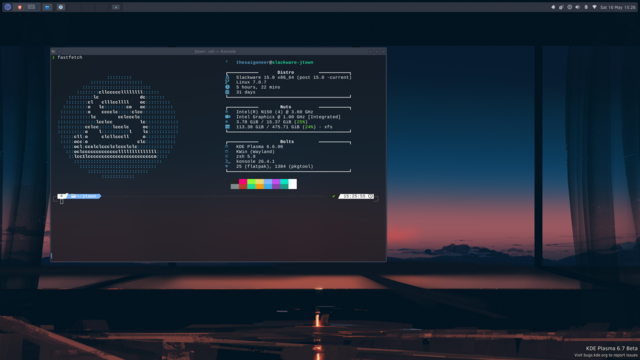This screenshot has height=360, width=640.
Task: Click the 'KDE Plasma 6.6.90' line
Action: [x=260, y=147]
